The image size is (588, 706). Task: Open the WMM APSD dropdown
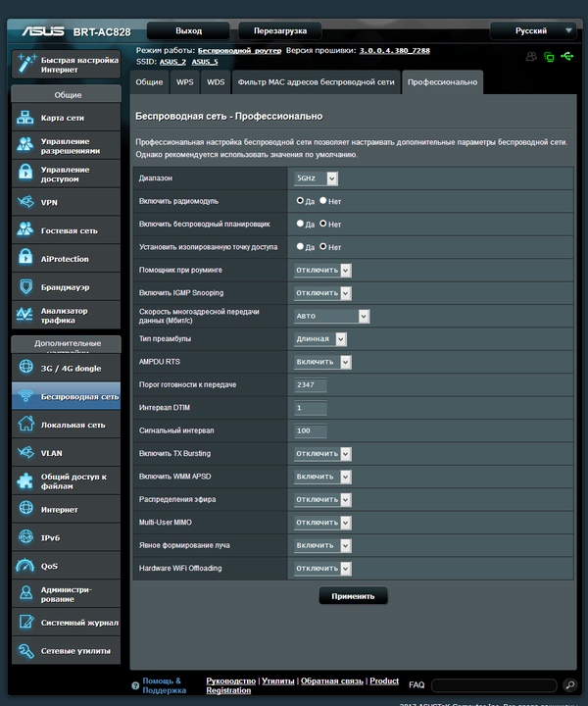pyautogui.click(x=322, y=477)
